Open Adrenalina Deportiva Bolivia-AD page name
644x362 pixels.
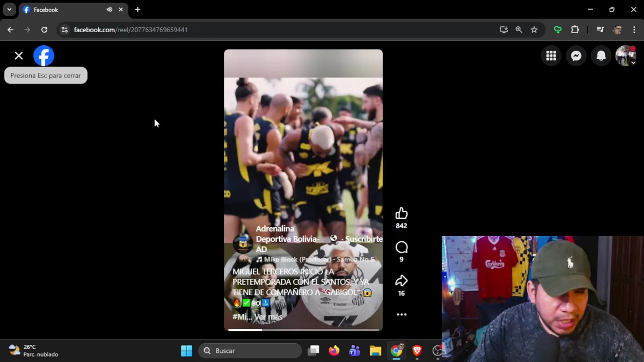[x=287, y=239]
